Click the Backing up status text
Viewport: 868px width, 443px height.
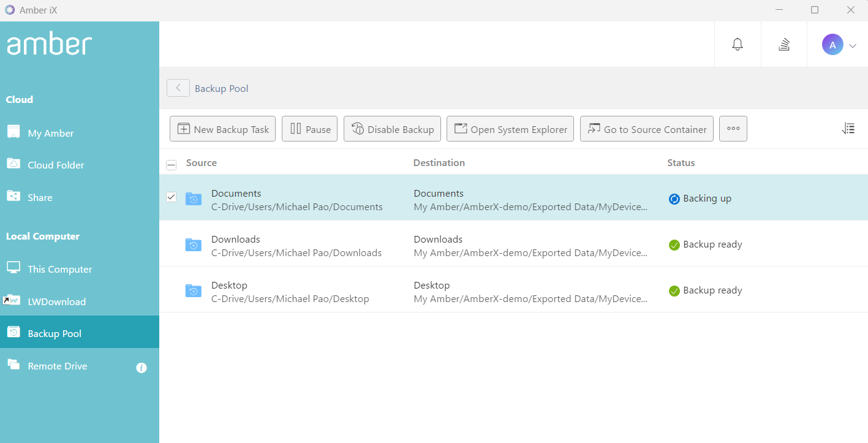coord(708,199)
